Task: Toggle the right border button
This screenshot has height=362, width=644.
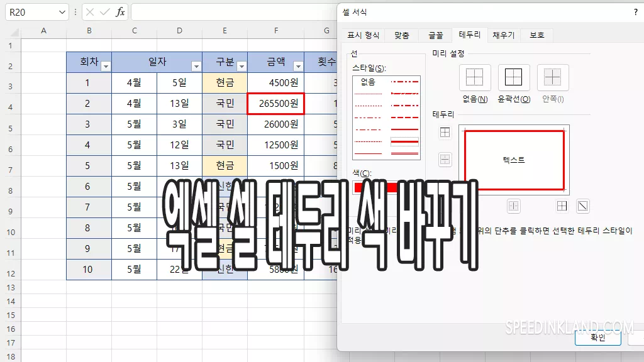Action: point(562,206)
